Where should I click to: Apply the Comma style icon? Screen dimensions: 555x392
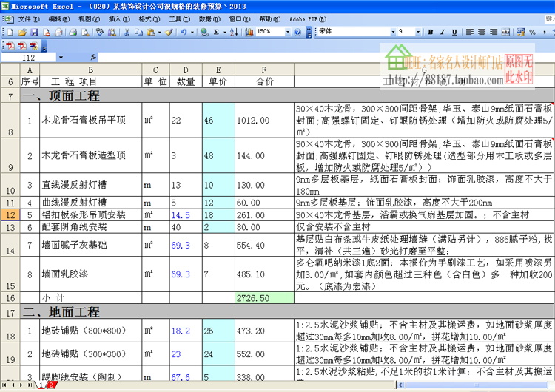coord(544,33)
